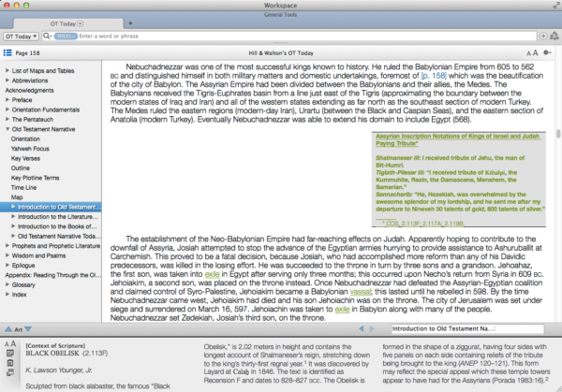Screen dimensions: 562x392
Task: Open OT Today tab dropdown arrow
Action: (x=81, y=23)
